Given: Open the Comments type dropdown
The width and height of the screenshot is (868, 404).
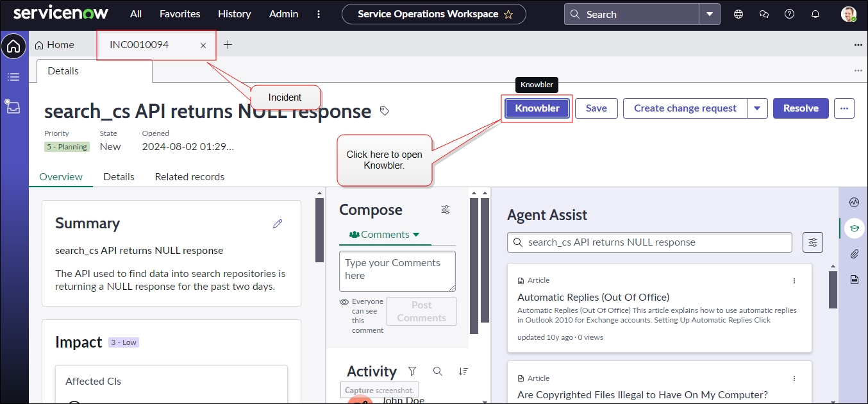Looking at the screenshot, I should [385, 235].
